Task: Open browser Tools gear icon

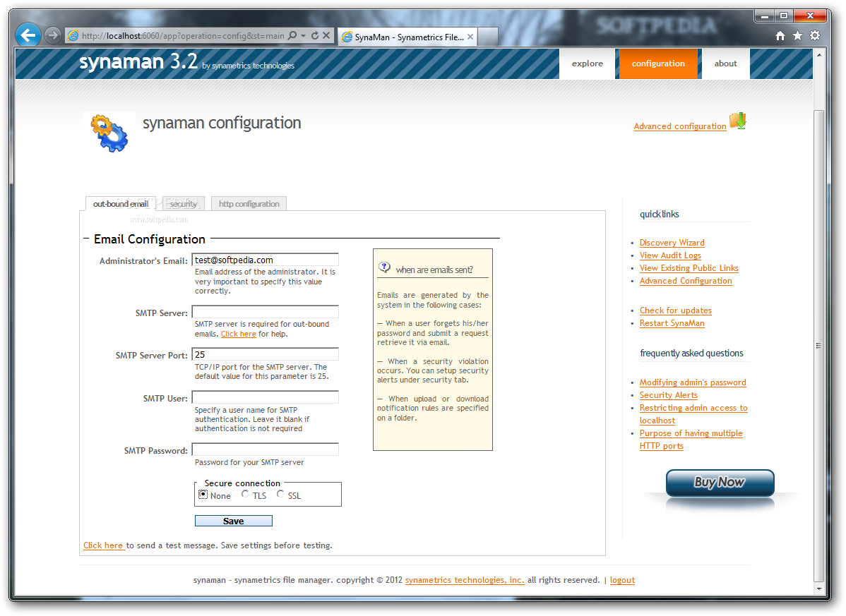Action: (x=815, y=35)
